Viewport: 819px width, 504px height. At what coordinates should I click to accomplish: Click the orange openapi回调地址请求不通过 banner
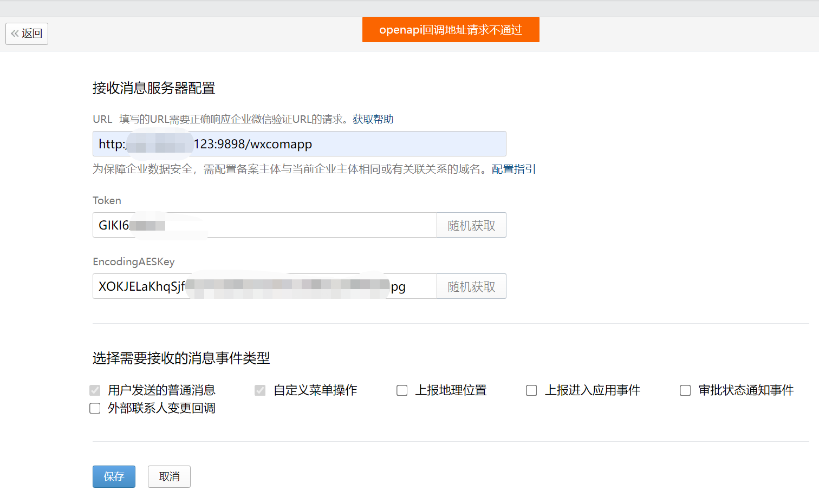(450, 30)
